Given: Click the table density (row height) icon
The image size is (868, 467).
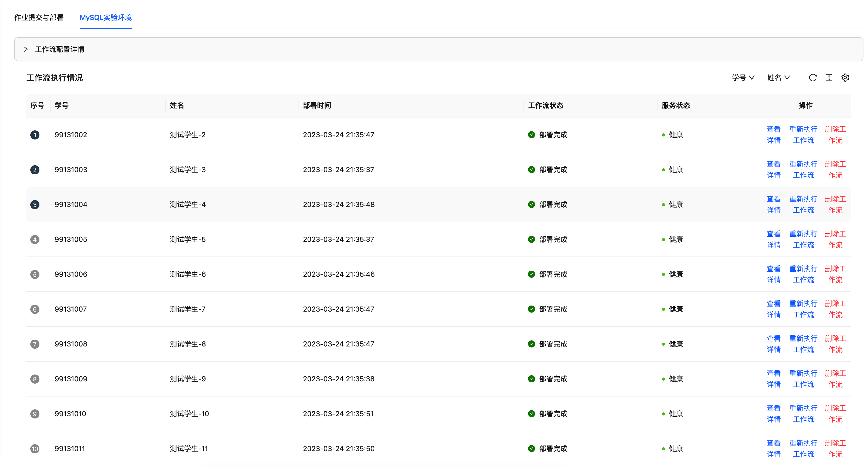Looking at the screenshot, I should 829,78.
